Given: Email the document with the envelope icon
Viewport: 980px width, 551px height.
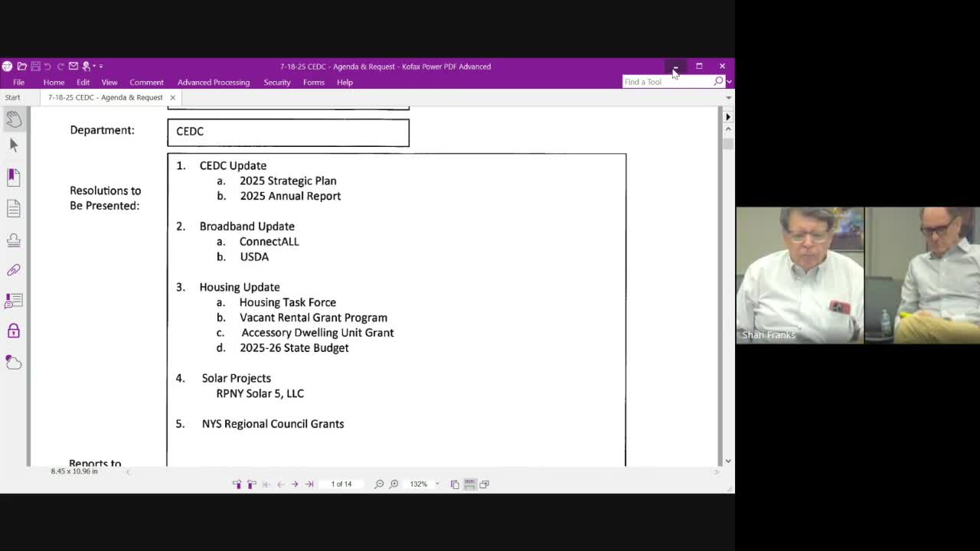Looking at the screenshot, I should (x=73, y=67).
